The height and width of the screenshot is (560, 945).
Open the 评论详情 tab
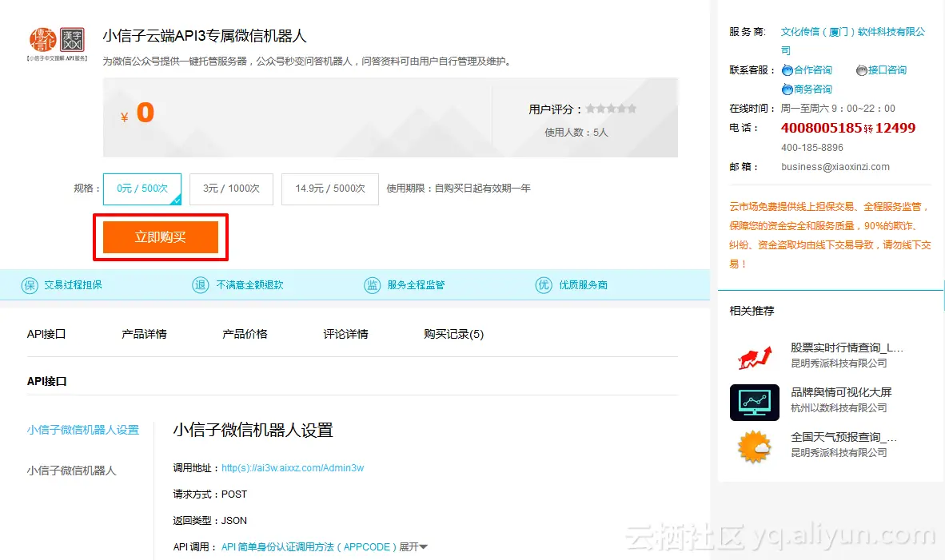[345, 334]
